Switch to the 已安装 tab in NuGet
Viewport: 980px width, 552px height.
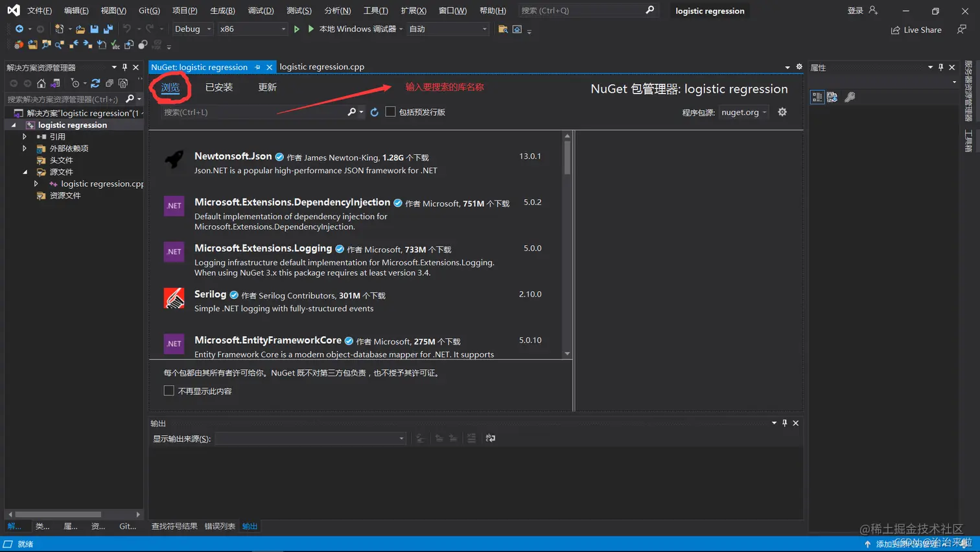219,87
